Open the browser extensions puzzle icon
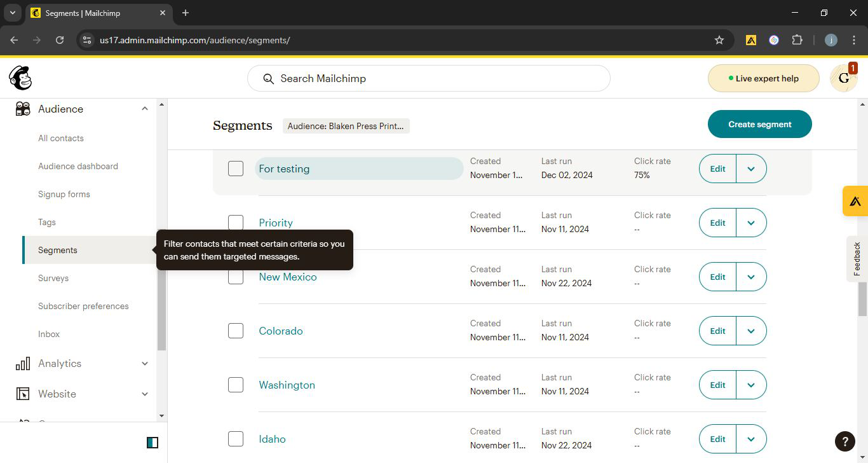Viewport: 868px width, 463px height. (x=797, y=40)
